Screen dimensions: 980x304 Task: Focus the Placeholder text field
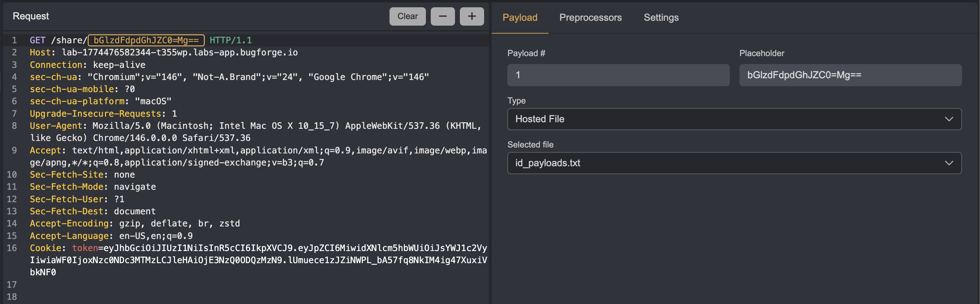click(850, 75)
